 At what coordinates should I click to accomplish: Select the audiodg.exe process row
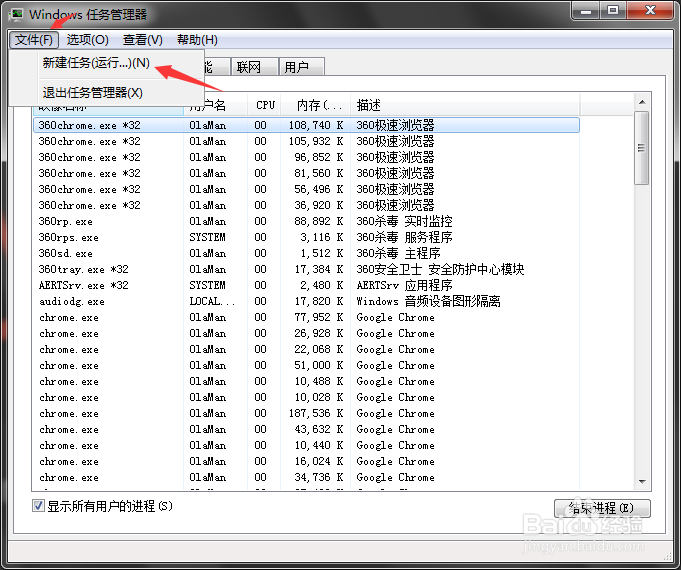click(x=306, y=301)
